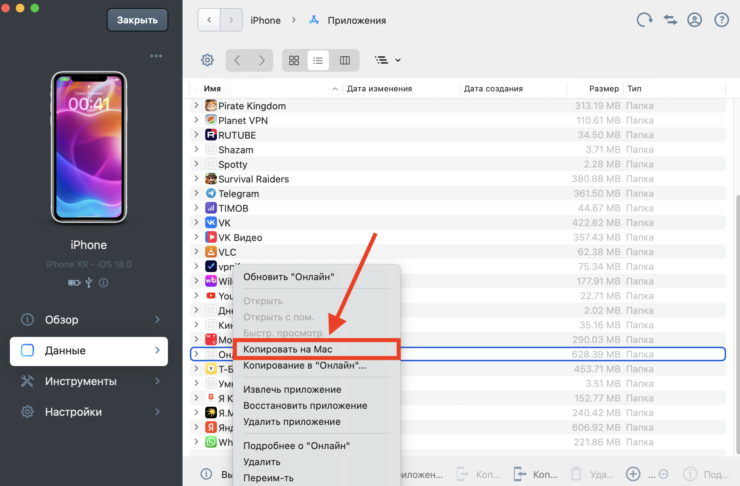The height and width of the screenshot is (486, 740).
Task: Click the plus circle icon in the bottom bar
Action: pyautogui.click(x=633, y=474)
